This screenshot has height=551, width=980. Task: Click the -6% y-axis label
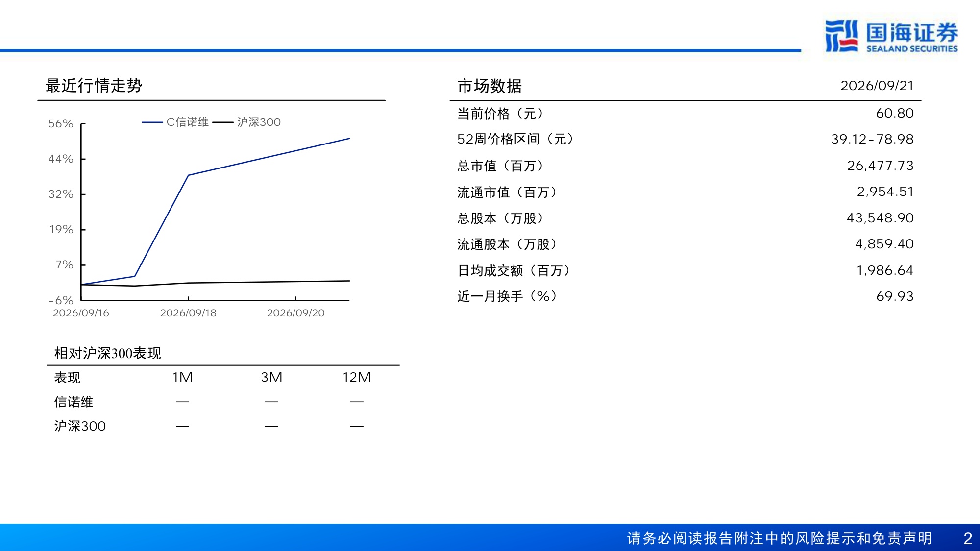(61, 300)
